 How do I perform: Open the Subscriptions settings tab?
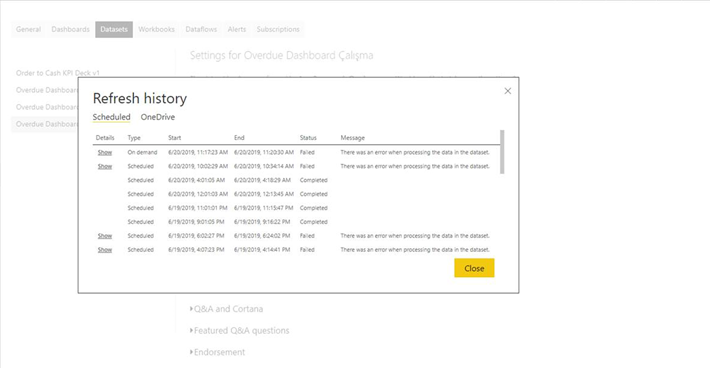click(278, 30)
